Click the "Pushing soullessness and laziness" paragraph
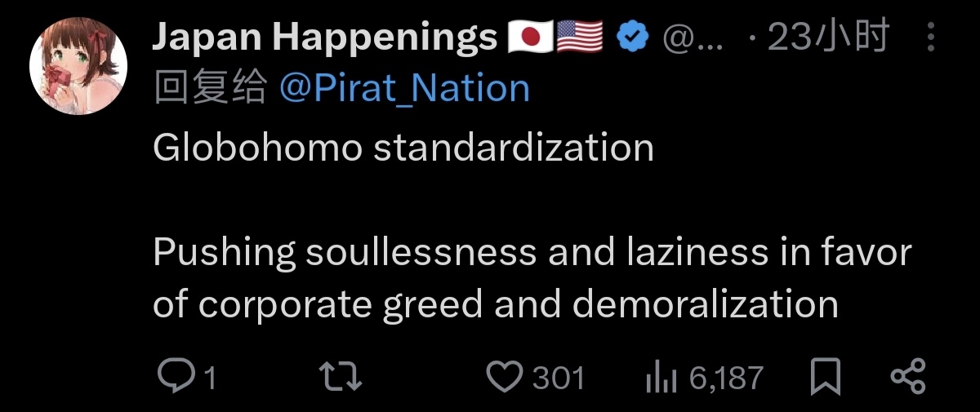980x412 pixels. click(531, 278)
